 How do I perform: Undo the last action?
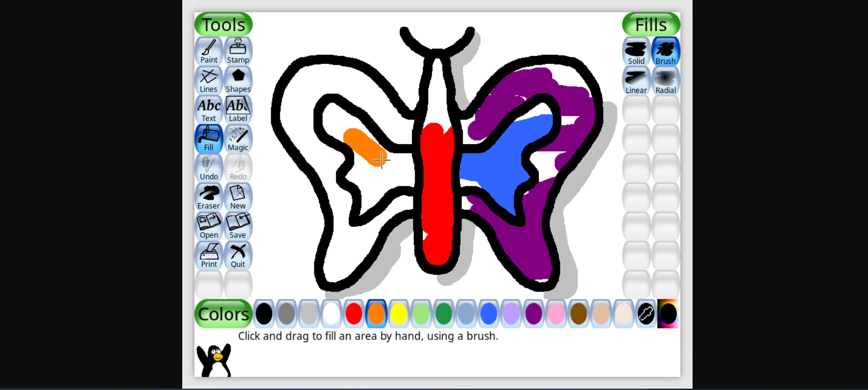click(x=209, y=168)
